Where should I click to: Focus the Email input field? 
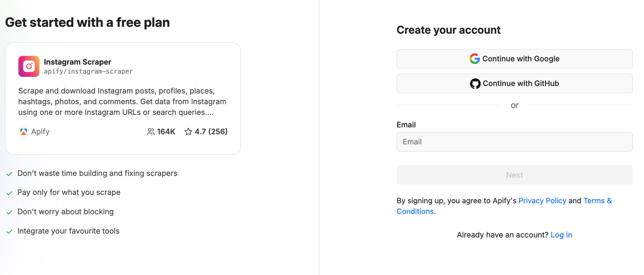[x=514, y=142]
